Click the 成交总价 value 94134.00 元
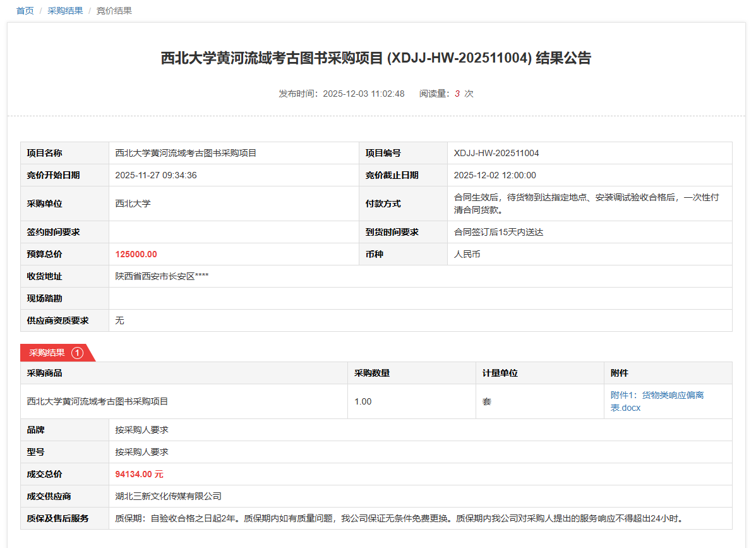756x548 pixels. click(139, 474)
